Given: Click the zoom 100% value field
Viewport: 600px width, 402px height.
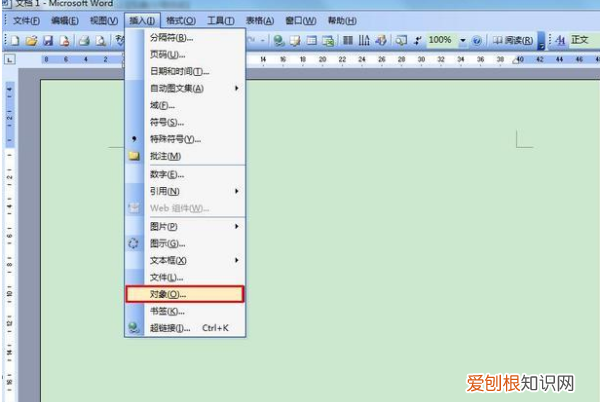Looking at the screenshot, I should [442, 40].
